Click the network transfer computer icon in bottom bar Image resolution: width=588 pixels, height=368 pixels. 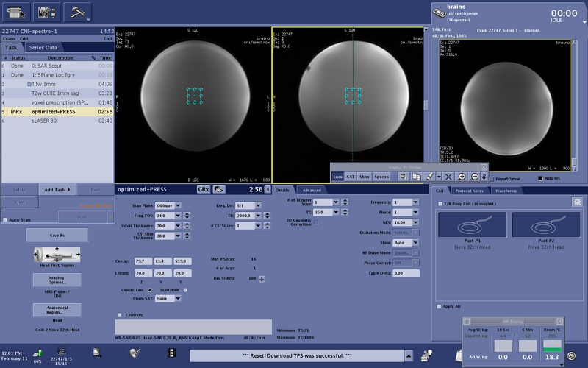[x=97, y=353]
